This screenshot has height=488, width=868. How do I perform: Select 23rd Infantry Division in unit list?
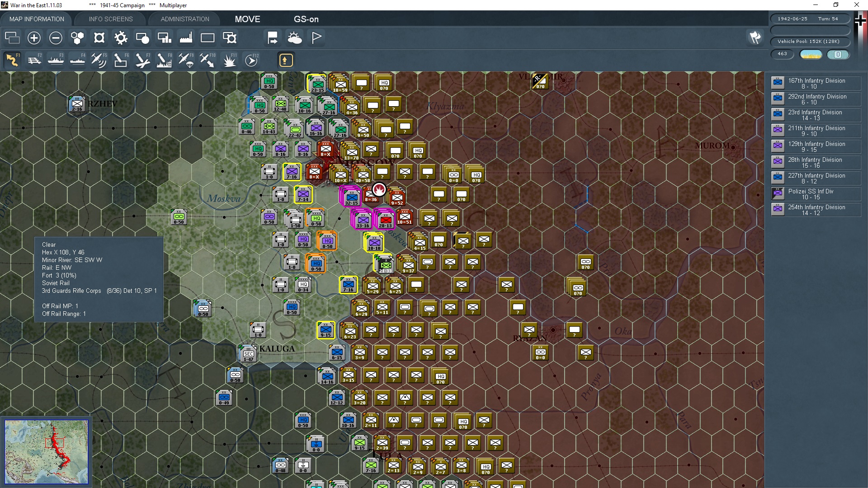[x=816, y=115]
